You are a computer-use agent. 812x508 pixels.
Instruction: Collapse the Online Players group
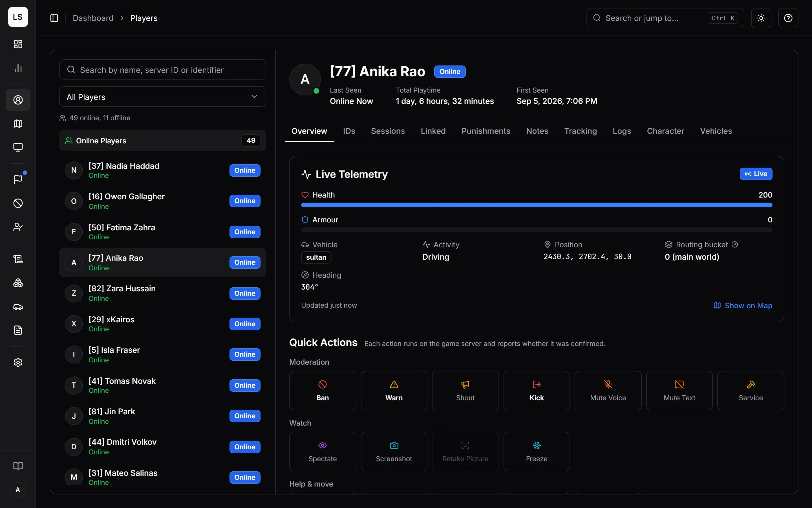pyautogui.click(x=162, y=141)
